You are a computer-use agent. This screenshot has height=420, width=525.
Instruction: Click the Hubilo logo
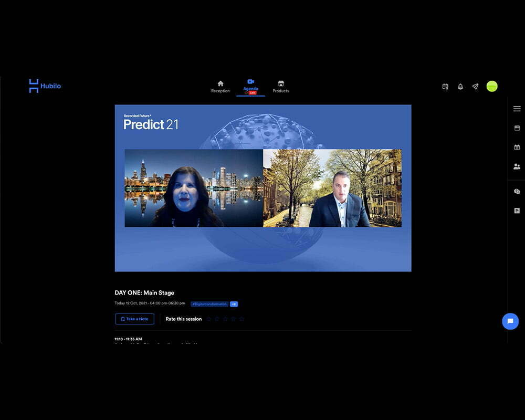pos(45,86)
